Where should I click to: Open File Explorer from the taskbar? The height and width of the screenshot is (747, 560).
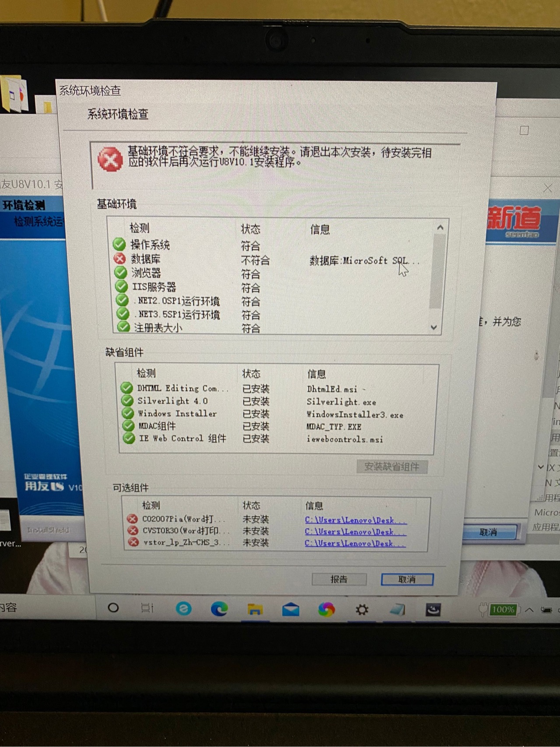(255, 609)
